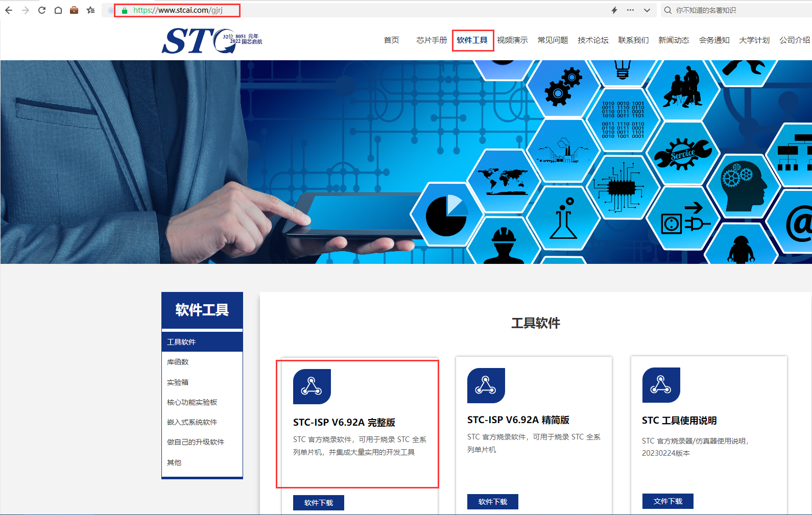812x515 pixels.
Task: Download the STC-ISP V6.92A 精简版 software
Action: [493, 502]
